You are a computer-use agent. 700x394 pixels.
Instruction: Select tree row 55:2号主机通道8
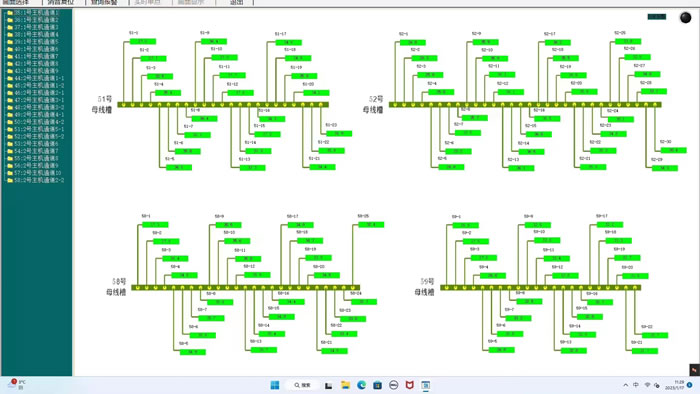[33, 158]
